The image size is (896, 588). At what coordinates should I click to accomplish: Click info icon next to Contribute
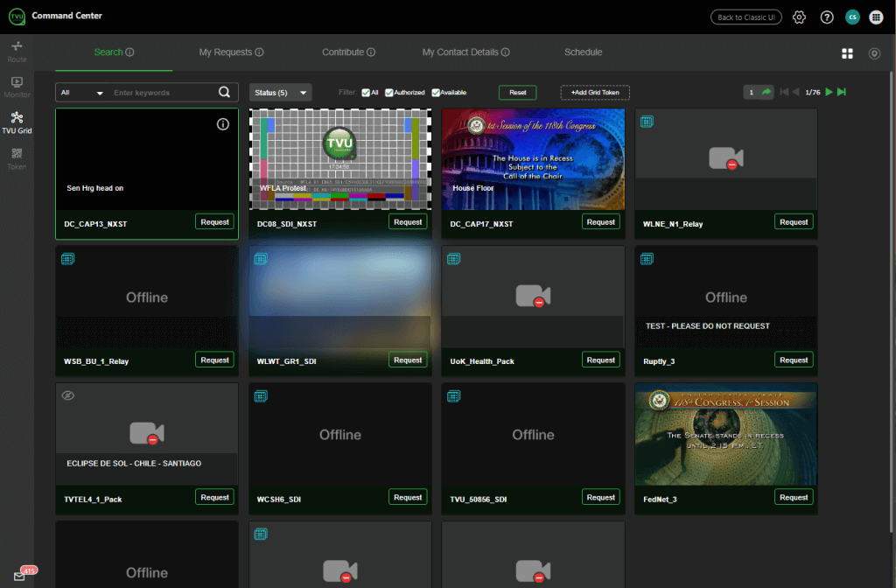[x=371, y=52]
